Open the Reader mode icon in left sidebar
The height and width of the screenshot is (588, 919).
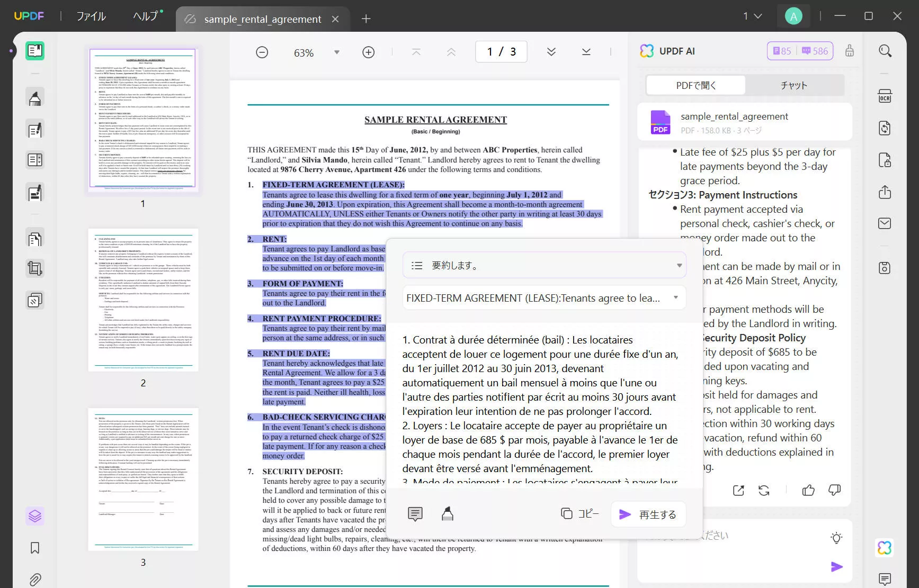[35, 51]
